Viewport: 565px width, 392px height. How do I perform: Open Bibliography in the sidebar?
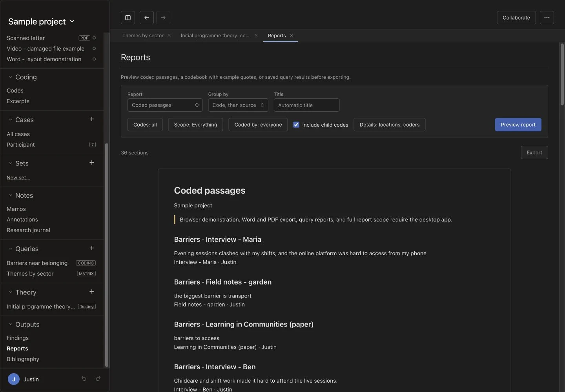[x=23, y=359]
